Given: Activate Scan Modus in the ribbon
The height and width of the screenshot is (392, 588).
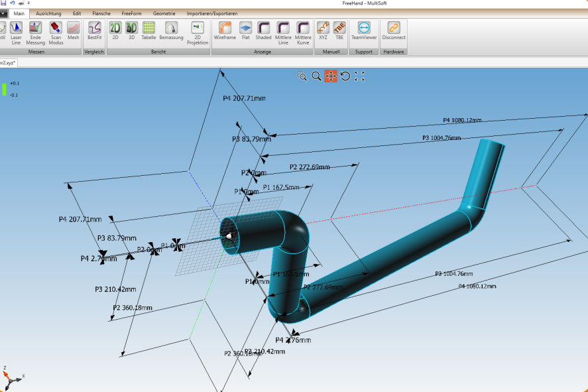Looking at the screenshot, I should [x=56, y=31].
